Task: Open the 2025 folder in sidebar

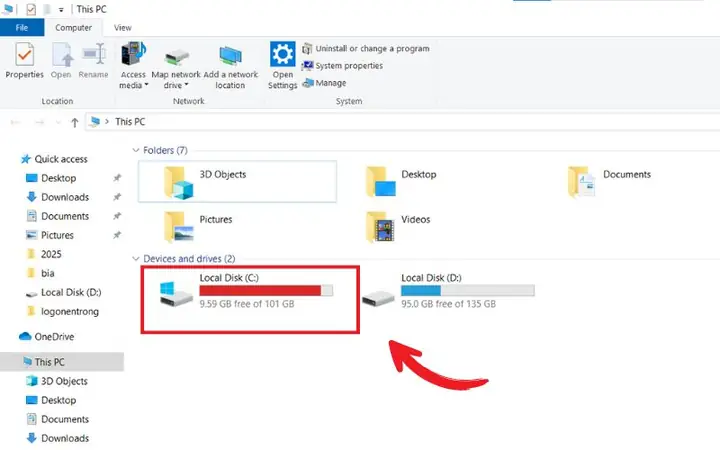Action: pyautogui.click(x=44, y=254)
